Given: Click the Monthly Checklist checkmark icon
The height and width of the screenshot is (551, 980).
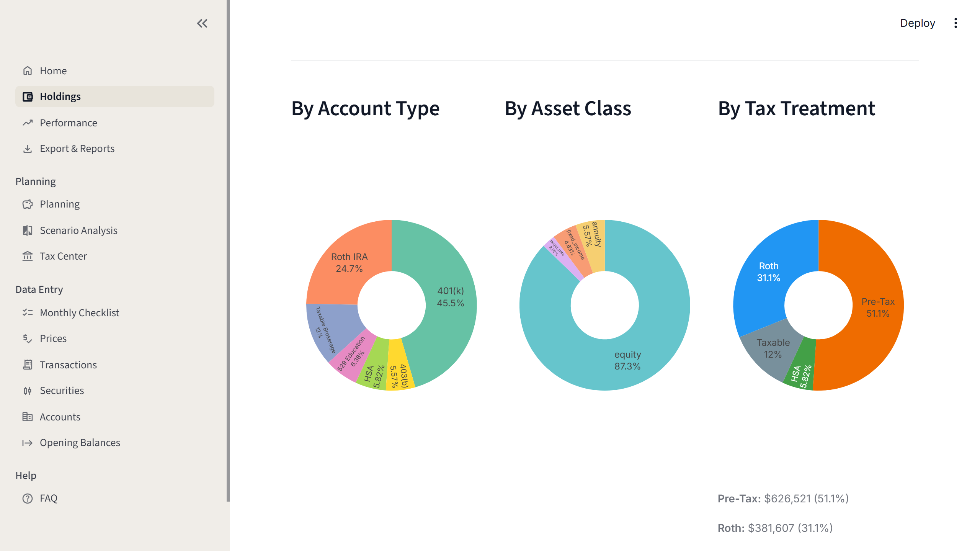Looking at the screenshot, I should 27,312.
